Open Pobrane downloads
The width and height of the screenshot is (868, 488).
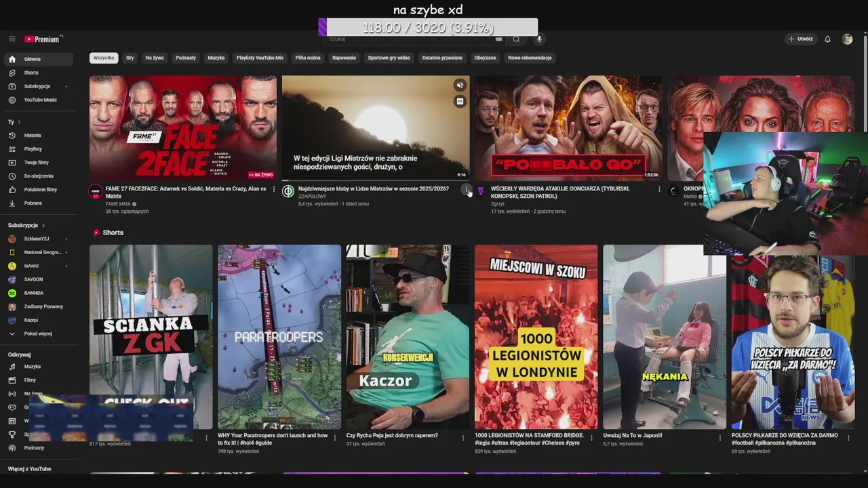38,203
